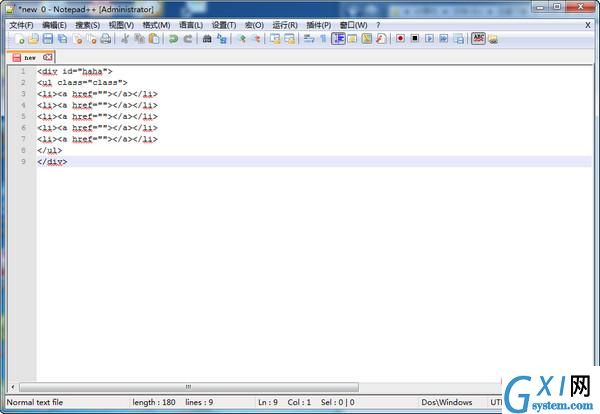Click the '</ul>' closing tag line
The height and width of the screenshot is (414, 600).
[x=49, y=150]
